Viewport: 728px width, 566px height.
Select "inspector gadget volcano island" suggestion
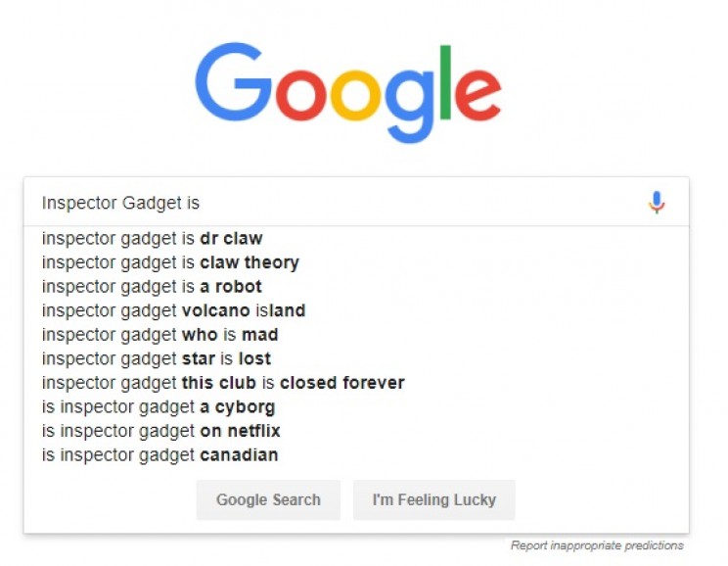(173, 310)
